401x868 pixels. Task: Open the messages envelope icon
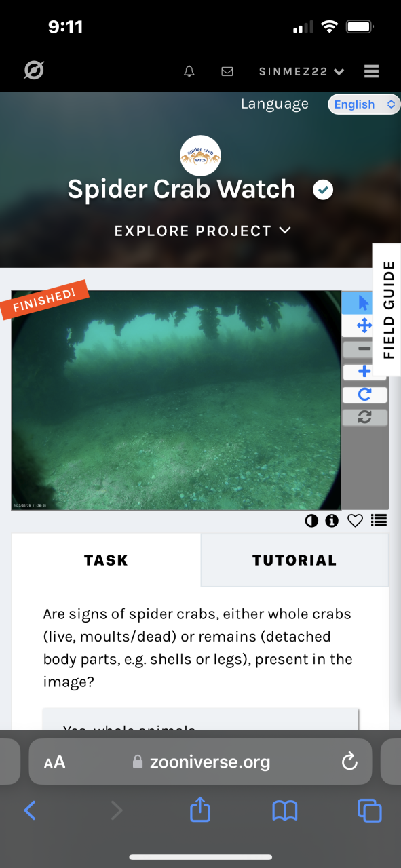pos(227,71)
